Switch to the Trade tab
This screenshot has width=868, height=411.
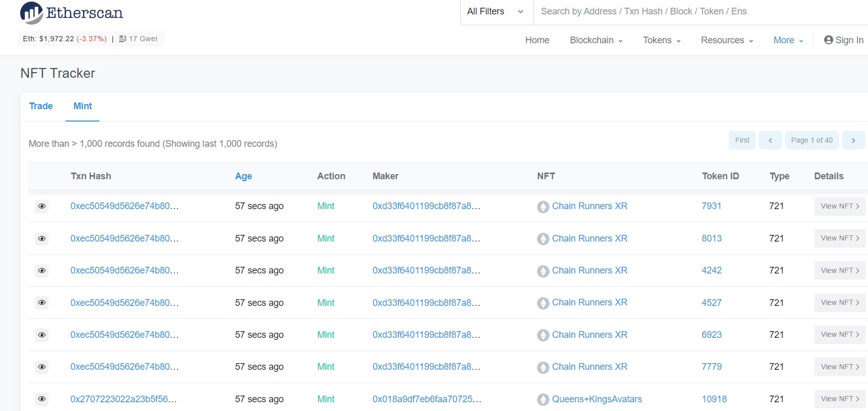[41, 106]
